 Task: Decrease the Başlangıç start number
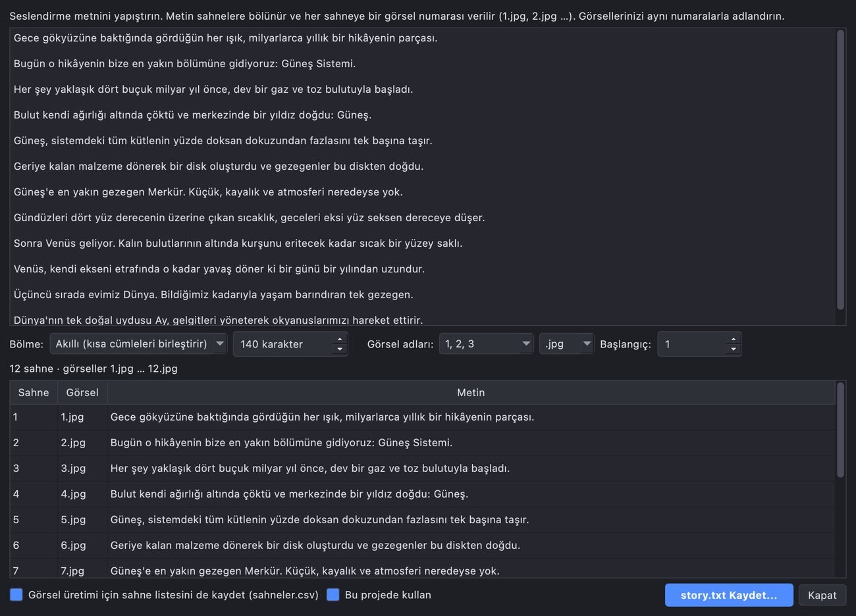point(734,349)
